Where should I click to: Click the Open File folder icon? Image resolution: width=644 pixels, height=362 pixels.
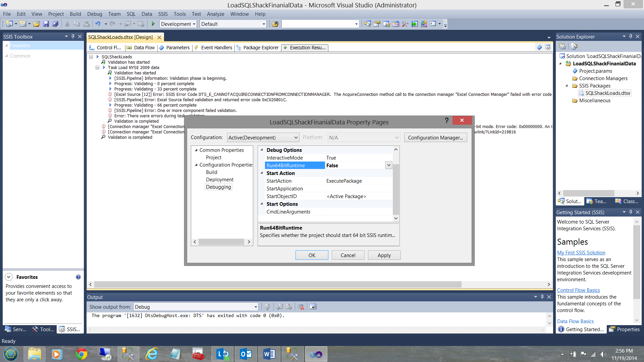tap(37, 24)
